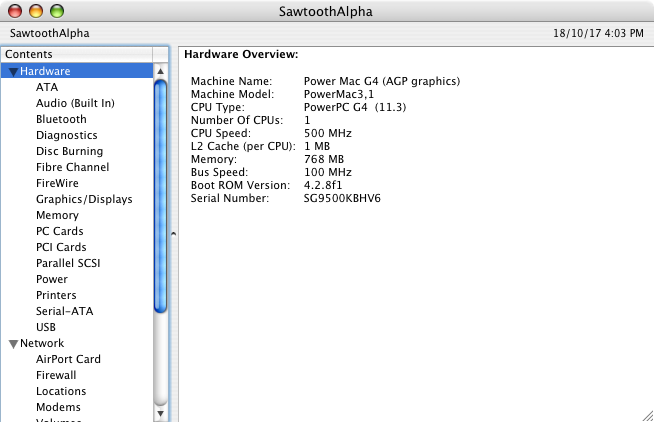The image size is (654, 422).
Task: Click the 100 MHz bus speed value
Action: tap(327, 172)
